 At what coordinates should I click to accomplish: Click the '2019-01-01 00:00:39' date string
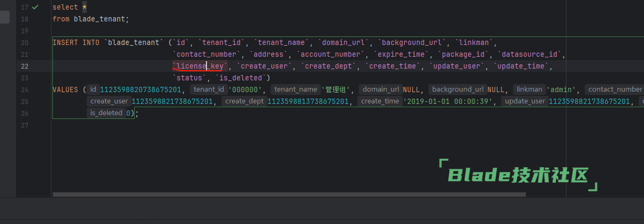448,101
